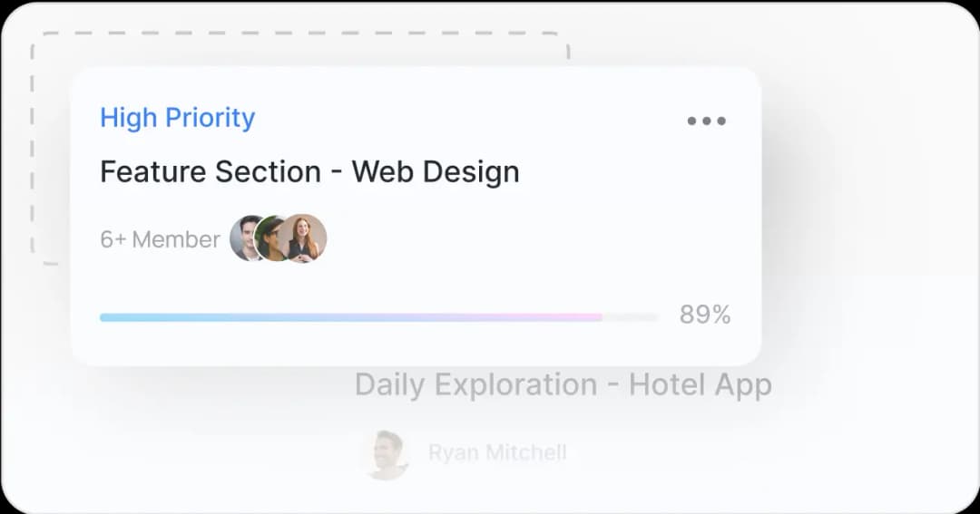Click the 6+ Member text
980x514 pixels.
pyautogui.click(x=160, y=239)
